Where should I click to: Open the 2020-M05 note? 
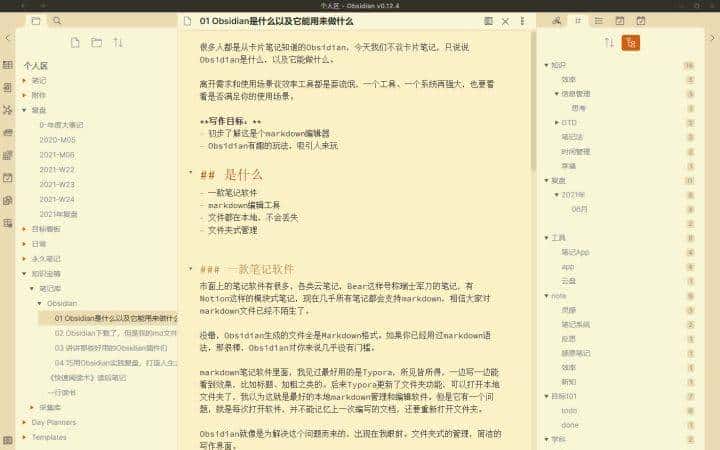click(57, 140)
